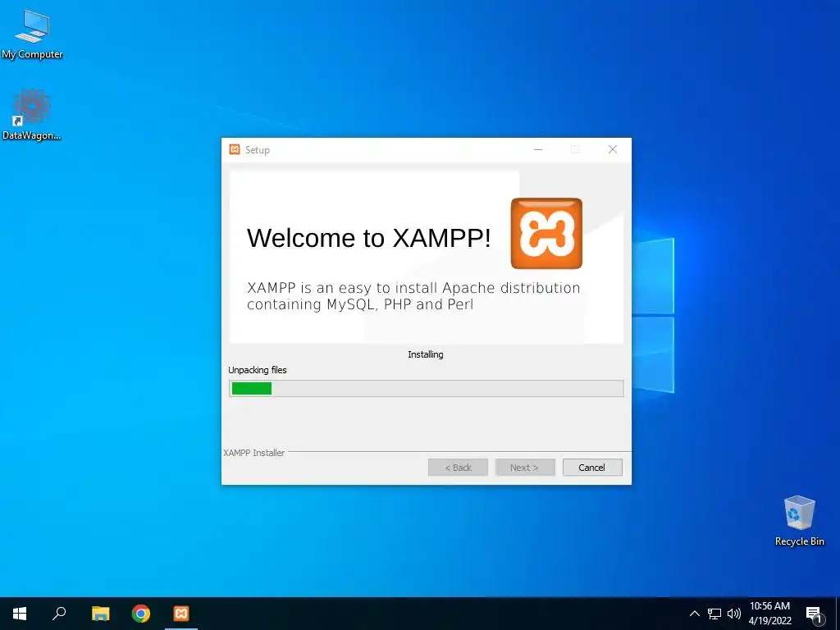Click the Setup window title text

point(257,150)
